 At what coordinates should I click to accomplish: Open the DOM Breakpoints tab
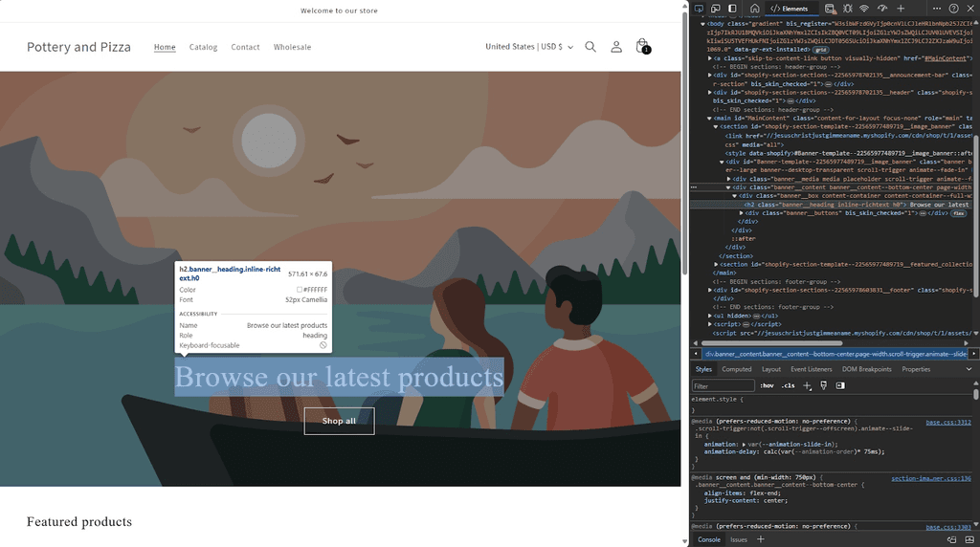tap(866, 370)
